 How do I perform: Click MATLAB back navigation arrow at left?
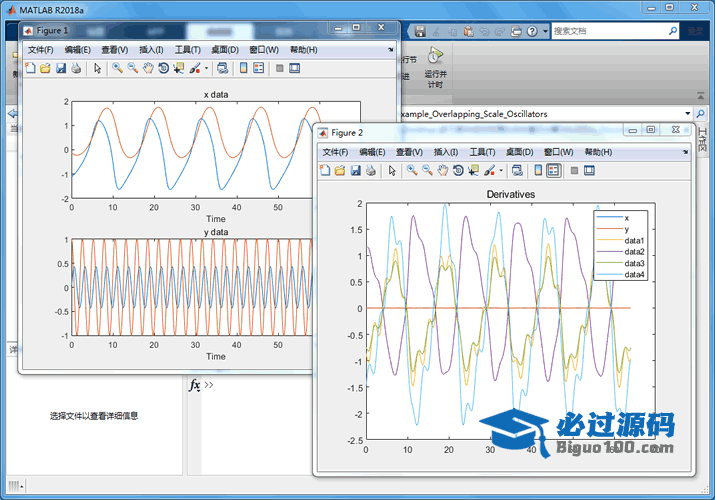coord(12,113)
